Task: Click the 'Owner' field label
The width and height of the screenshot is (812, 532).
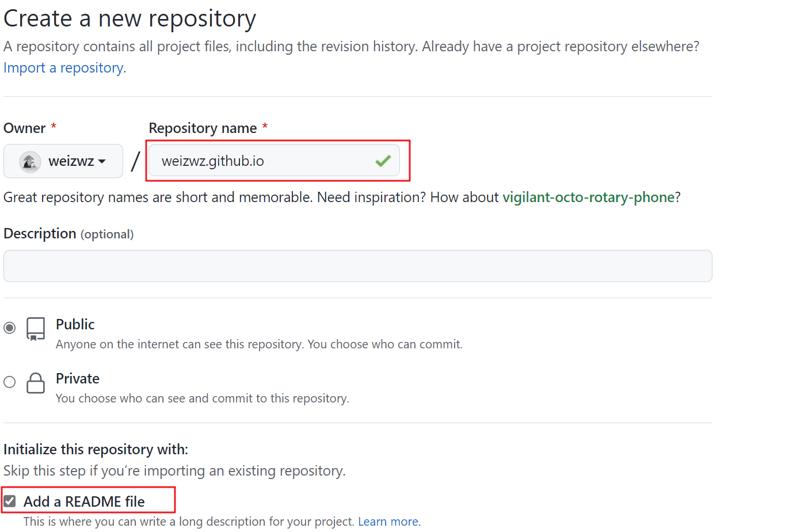Action: [25, 128]
